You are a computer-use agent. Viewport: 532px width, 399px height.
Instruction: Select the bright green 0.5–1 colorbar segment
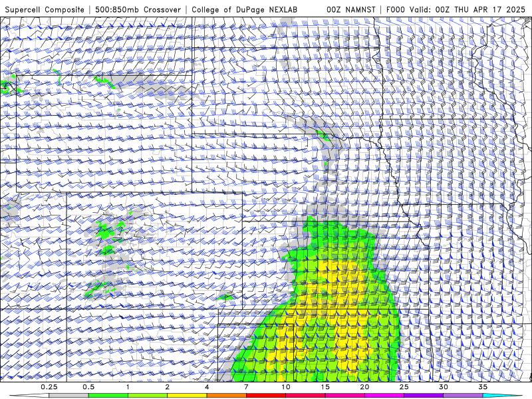tap(108, 396)
